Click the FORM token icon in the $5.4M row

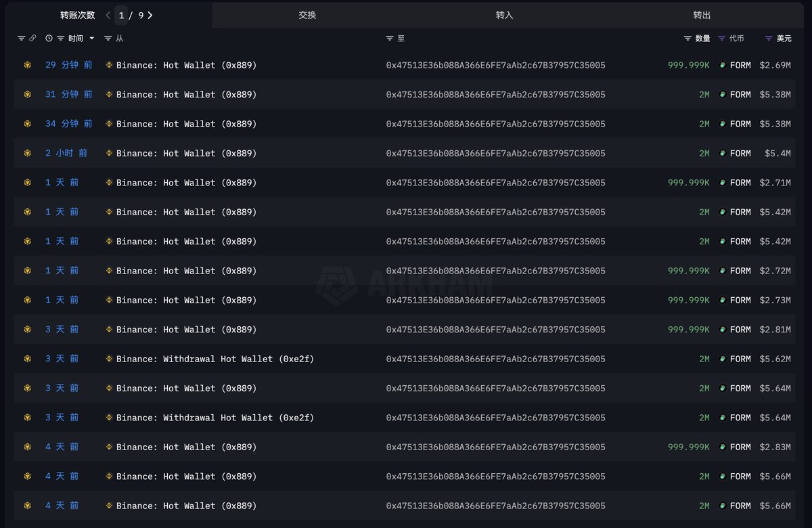723,153
